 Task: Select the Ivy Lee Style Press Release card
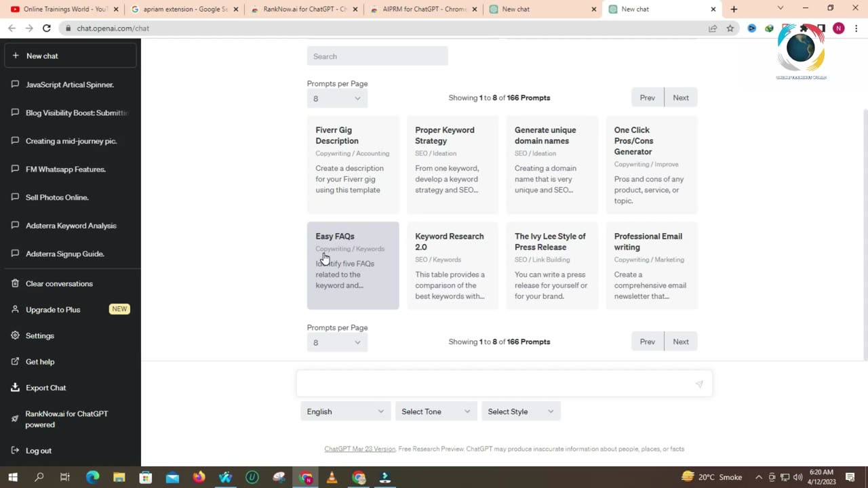pos(552,266)
